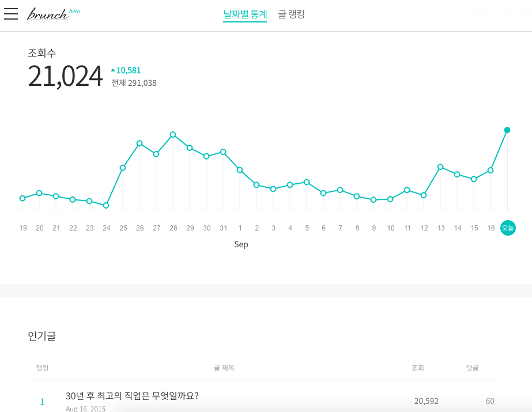
Task: Open the 글 랭킹 tab
Action: (x=291, y=14)
